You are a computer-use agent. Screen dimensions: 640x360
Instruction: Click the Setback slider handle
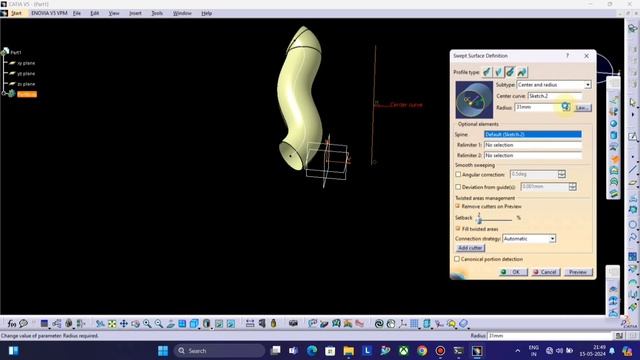tap(480, 220)
